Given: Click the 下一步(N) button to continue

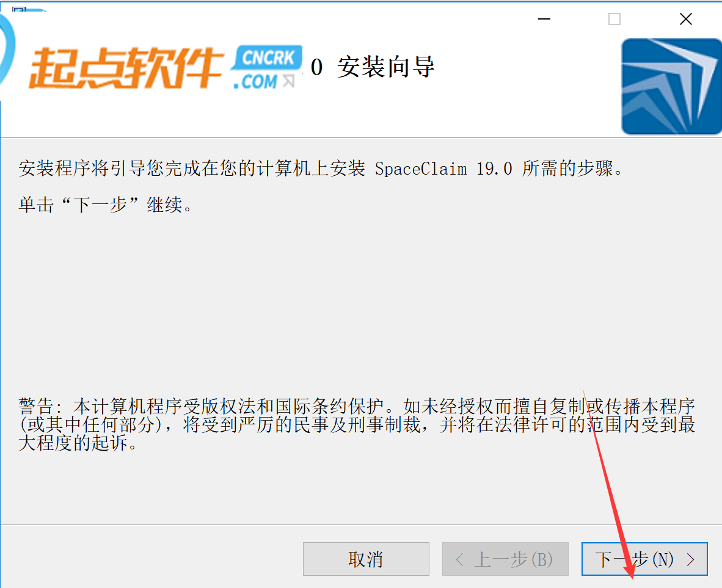Looking at the screenshot, I should pos(644,559).
